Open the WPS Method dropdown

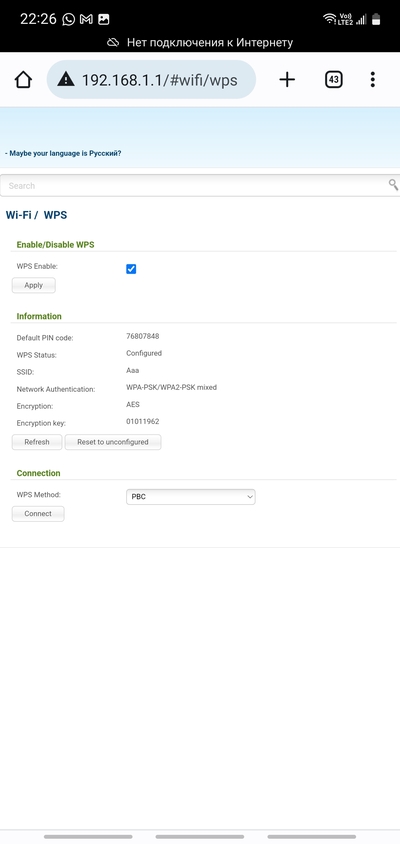191,497
